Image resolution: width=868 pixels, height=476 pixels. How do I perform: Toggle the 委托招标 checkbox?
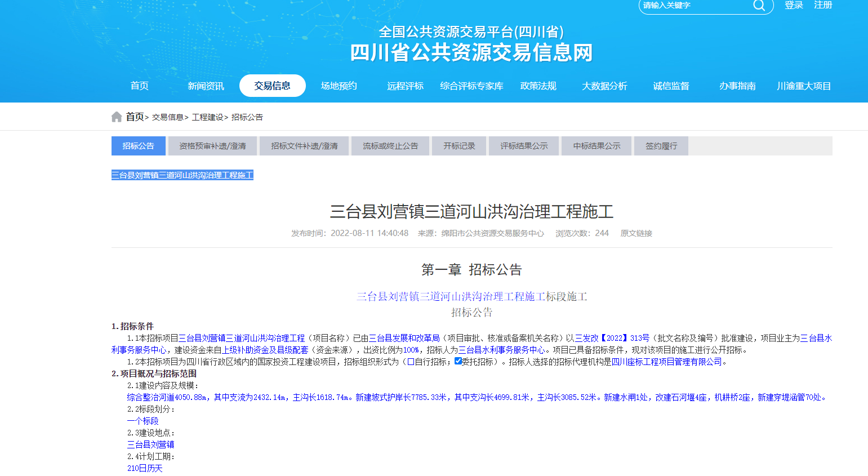click(x=458, y=361)
